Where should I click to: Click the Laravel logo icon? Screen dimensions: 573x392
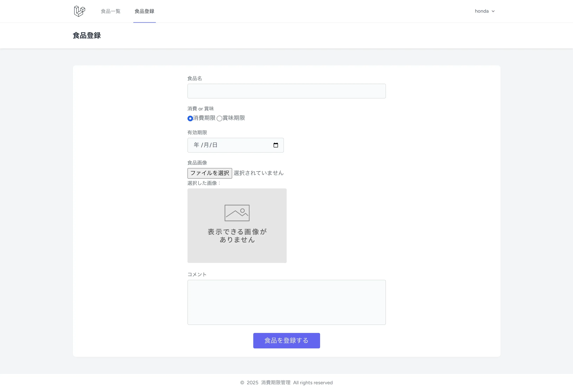coord(79,11)
